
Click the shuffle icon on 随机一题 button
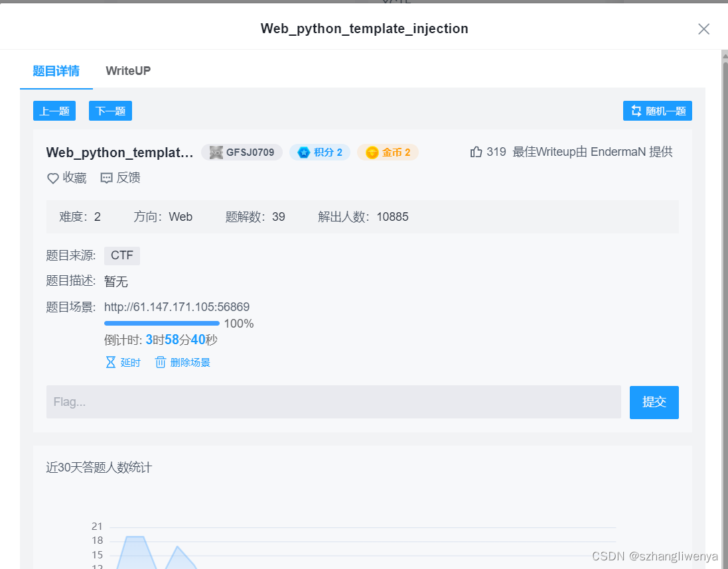636,110
